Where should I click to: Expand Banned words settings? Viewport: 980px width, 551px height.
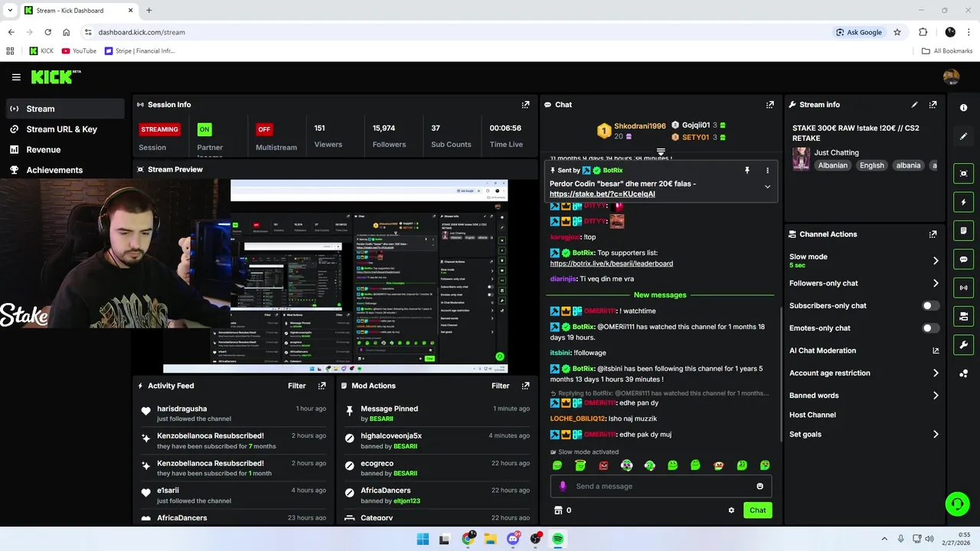click(936, 396)
